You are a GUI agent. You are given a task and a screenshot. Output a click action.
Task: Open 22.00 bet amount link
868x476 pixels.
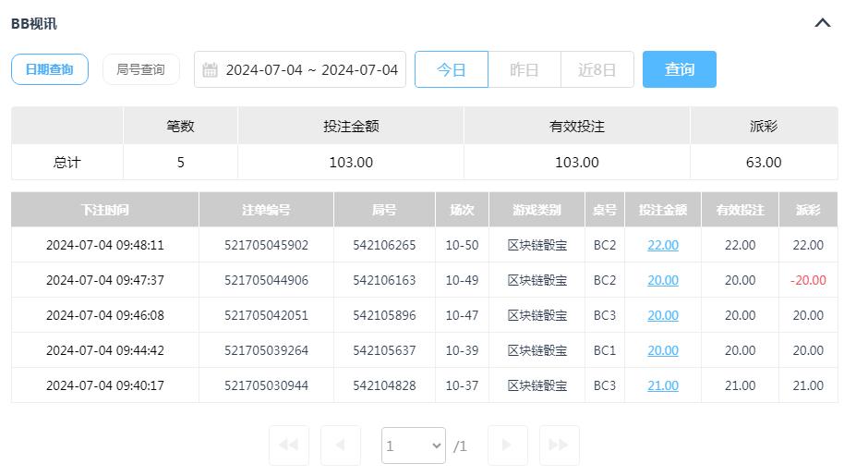663,245
